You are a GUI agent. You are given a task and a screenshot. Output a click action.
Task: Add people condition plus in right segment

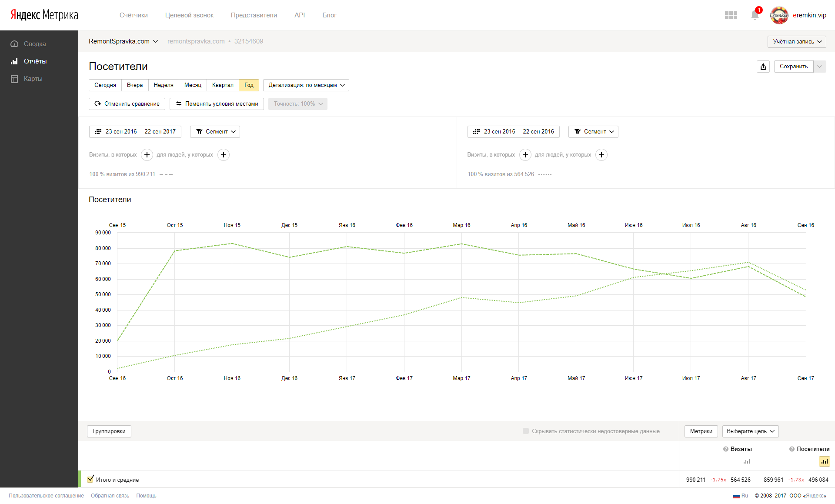tap(601, 155)
